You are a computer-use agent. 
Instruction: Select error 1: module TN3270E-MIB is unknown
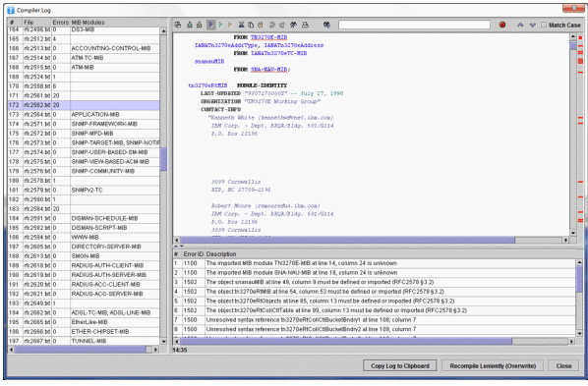(x=375, y=263)
